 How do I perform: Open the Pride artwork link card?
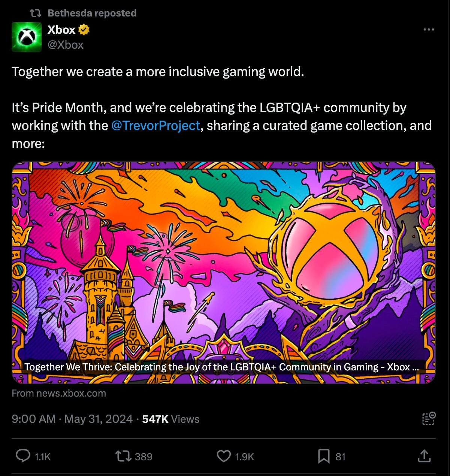[224, 273]
